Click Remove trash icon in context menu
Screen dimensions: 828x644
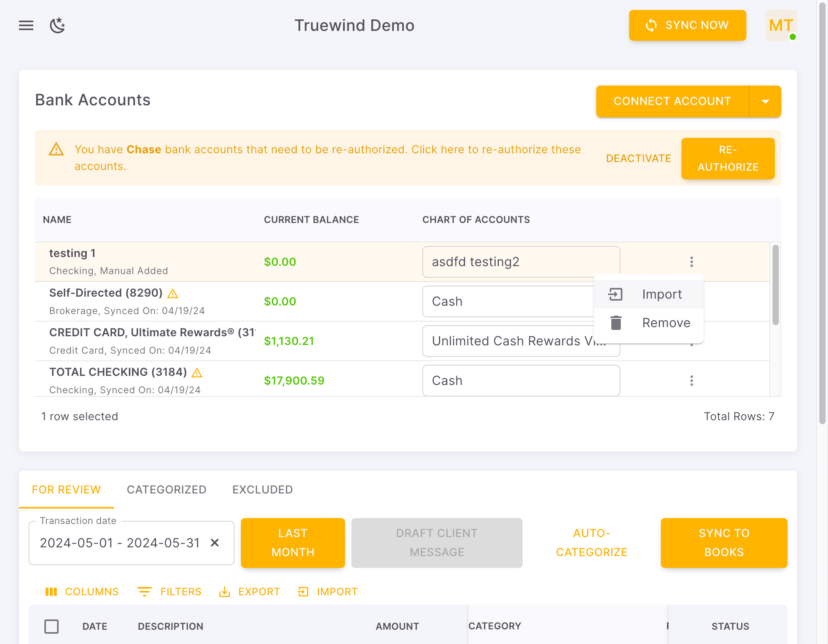click(x=615, y=322)
